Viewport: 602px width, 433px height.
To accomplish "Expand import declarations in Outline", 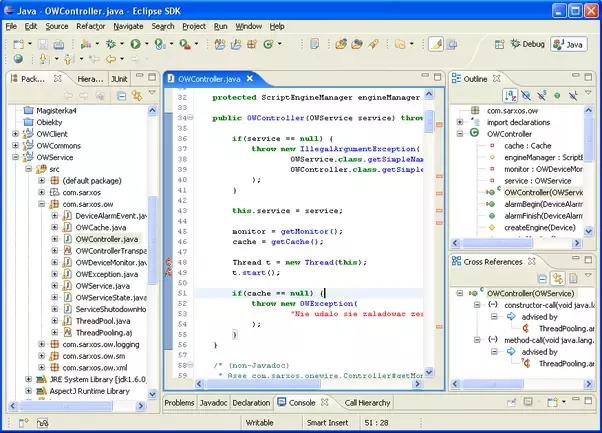I will [x=459, y=120].
